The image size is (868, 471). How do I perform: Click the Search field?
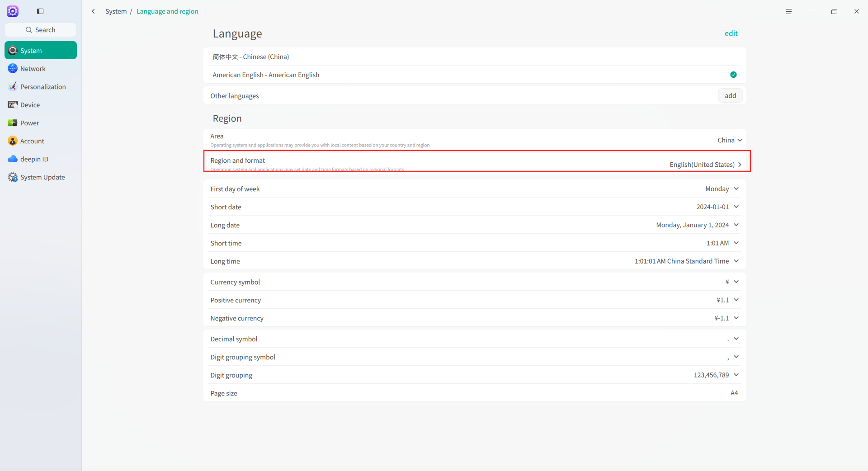click(41, 30)
